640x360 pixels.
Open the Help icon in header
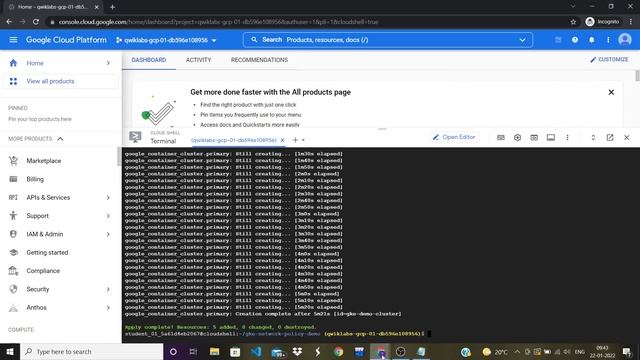(575, 40)
